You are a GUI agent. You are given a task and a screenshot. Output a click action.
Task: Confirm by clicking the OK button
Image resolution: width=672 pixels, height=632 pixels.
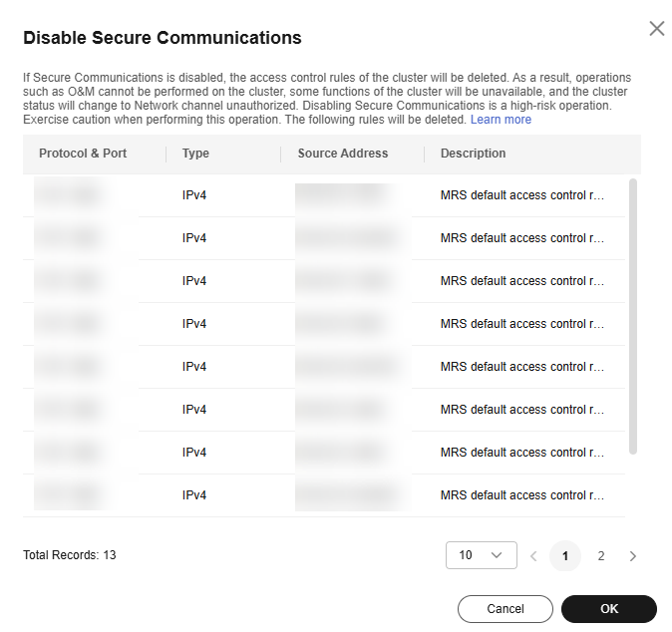tap(609, 609)
